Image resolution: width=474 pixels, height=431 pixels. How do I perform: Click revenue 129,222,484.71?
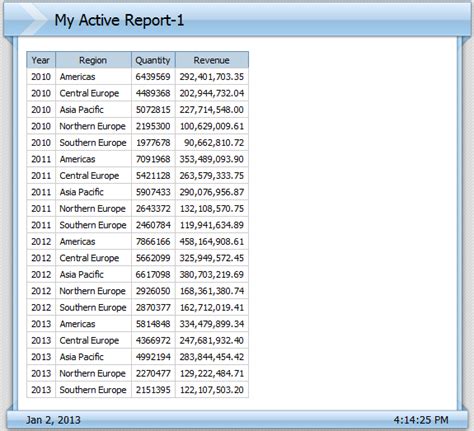point(212,373)
